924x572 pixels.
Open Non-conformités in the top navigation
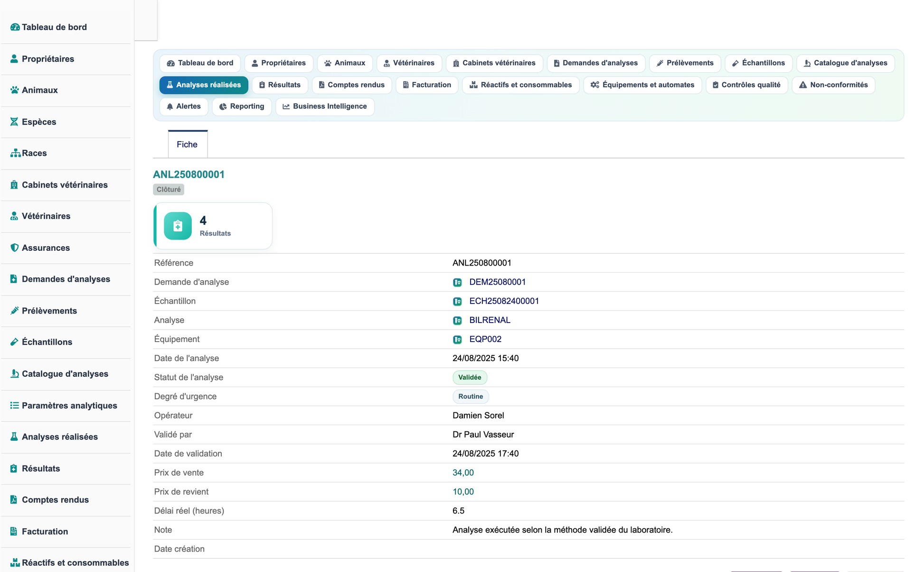833,85
